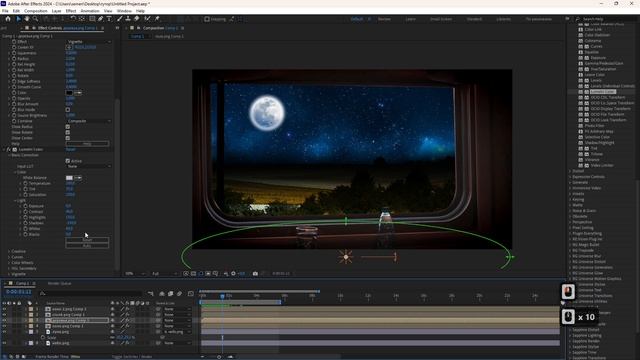This screenshot has height=360, width=640.
Task: Open the Effect menu
Action: coord(71,11)
